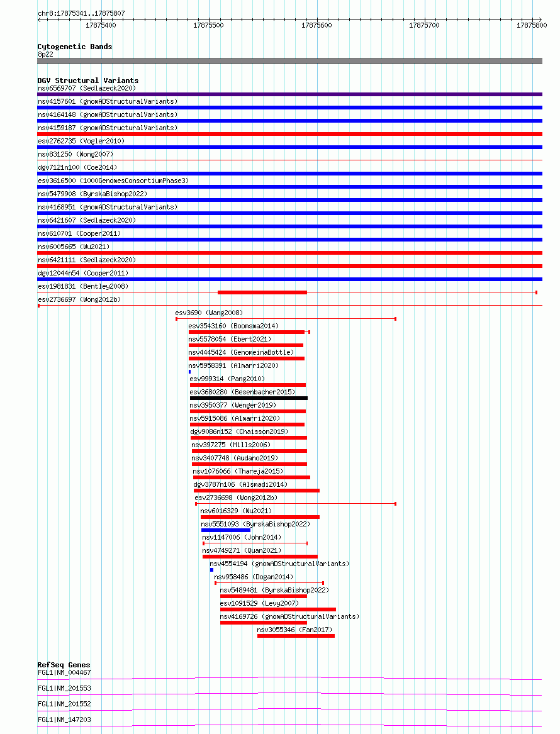Click FGL1|NM_201552 gene label
This screenshot has height=734, width=560.
point(64,704)
